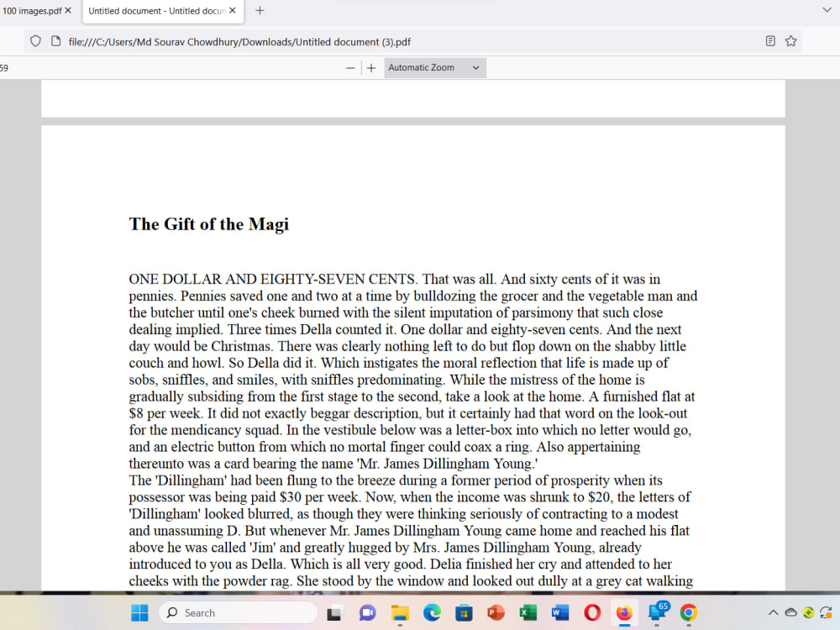The height and width of the screenshot is (630, 840).
Task: Open Microsoft Store from the taskbar
Action: coord(464,612)
